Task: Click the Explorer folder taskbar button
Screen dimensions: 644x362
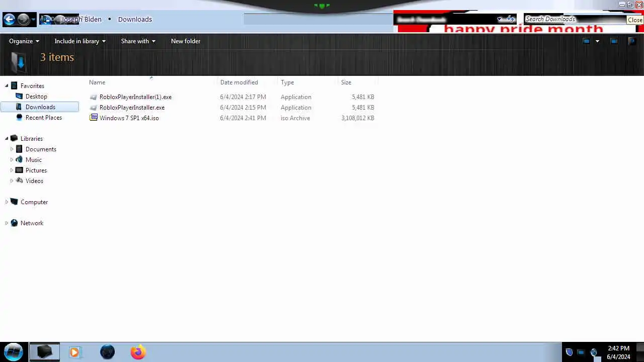Action: click(44, 352)
